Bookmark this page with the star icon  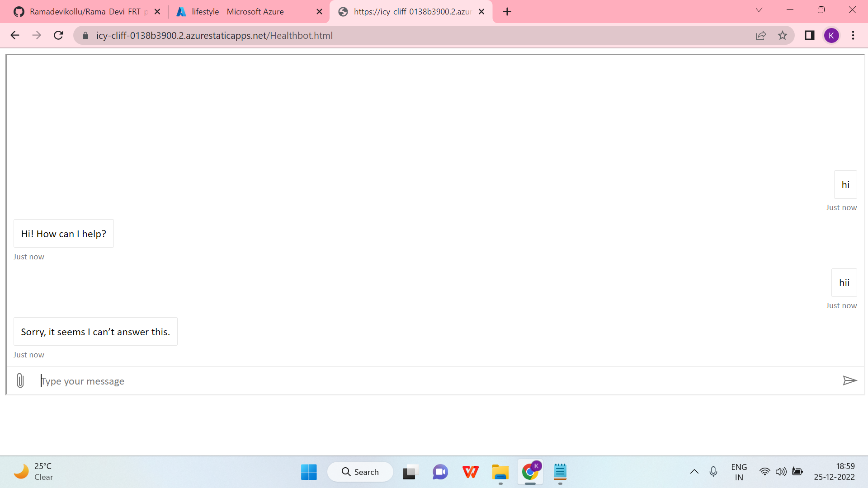(783, 35)
